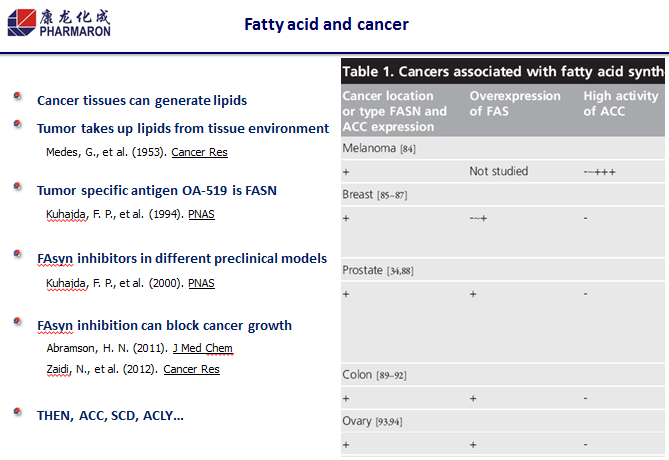Click bullet beside 'THEN, ACC, SCD, ACLY'

click(x=17, y=411)
